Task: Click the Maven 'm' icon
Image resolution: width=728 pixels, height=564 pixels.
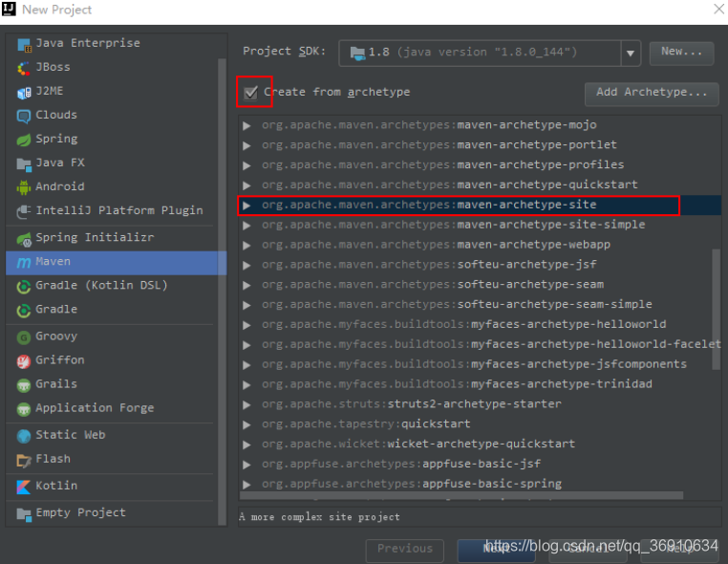Action: click(24, 263)
